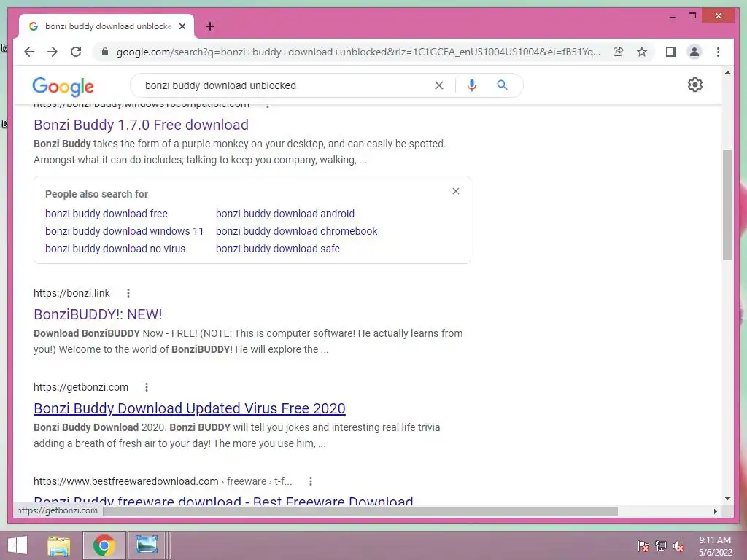Open Google search settings gear

point(695,85)
